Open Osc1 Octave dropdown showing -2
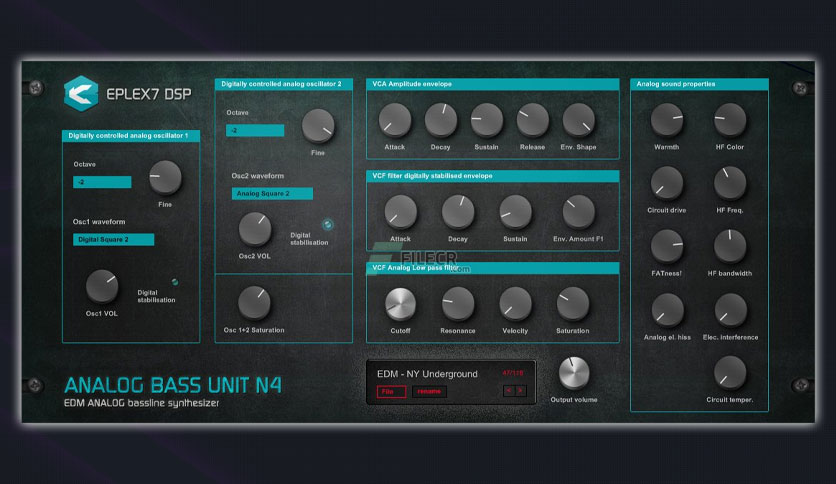Screen dimensions: 836x484 pos(102,182)
